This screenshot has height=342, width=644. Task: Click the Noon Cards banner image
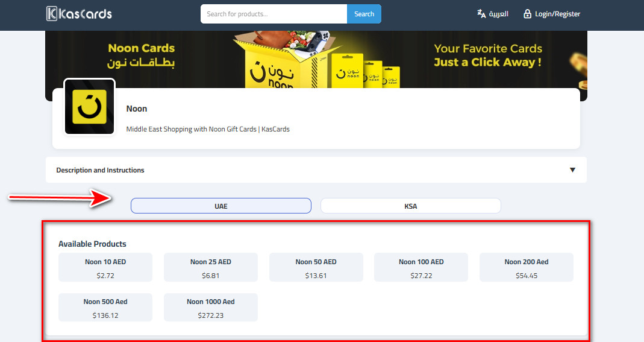316,60
